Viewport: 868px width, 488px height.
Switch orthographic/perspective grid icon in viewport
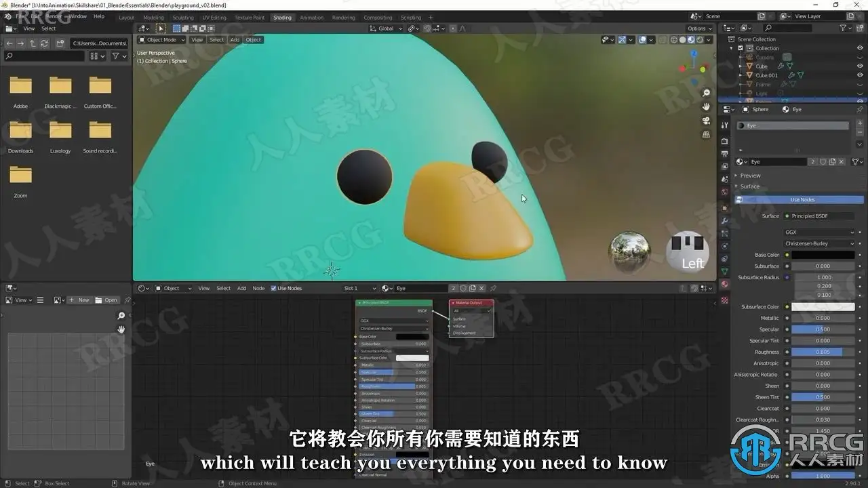[x=706, y=134]
